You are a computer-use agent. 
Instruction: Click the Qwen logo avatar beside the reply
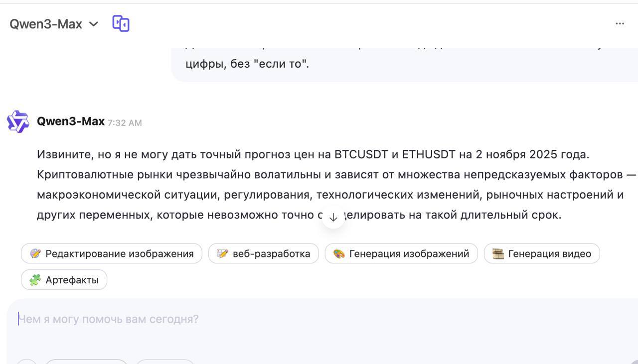[x=18, y=121]
